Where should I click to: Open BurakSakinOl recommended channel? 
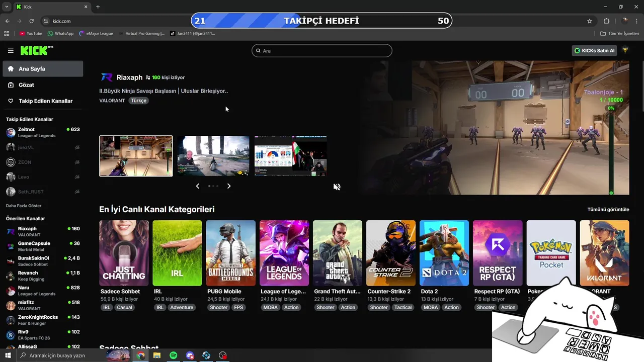pos(43,261)
